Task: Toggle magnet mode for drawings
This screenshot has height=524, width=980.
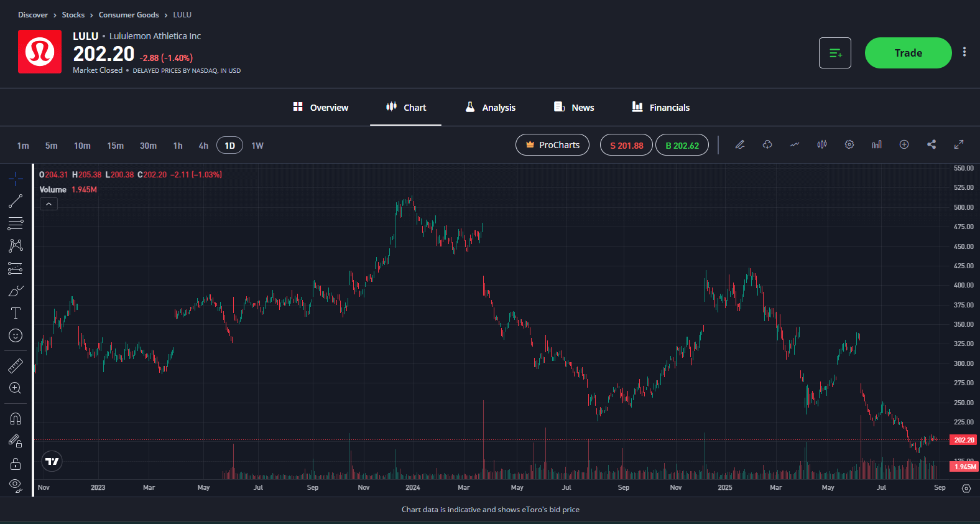Action: 16,418
